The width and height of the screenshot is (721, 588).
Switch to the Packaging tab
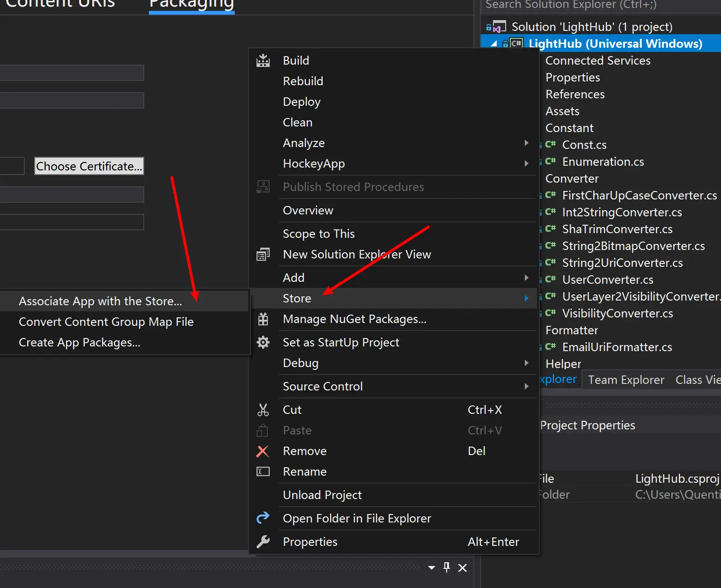191,6
